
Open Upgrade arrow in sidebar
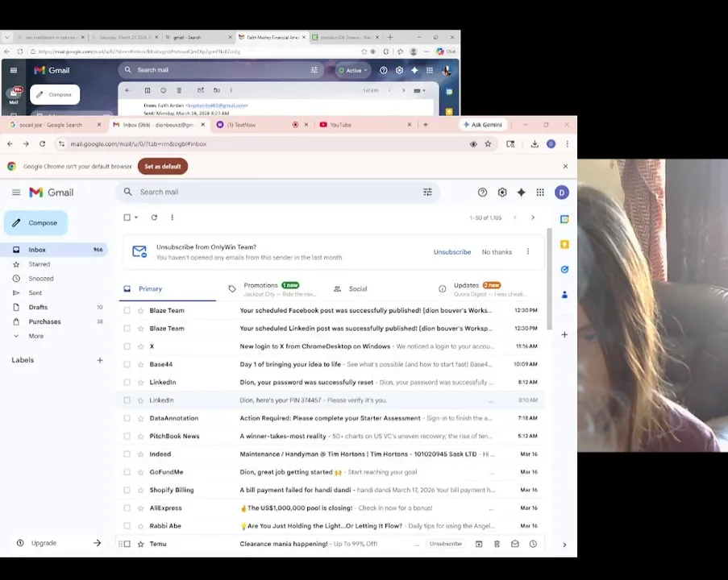97,543
